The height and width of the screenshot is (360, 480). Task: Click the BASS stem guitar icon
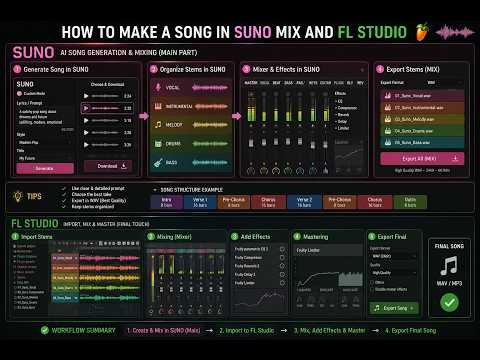158,162
